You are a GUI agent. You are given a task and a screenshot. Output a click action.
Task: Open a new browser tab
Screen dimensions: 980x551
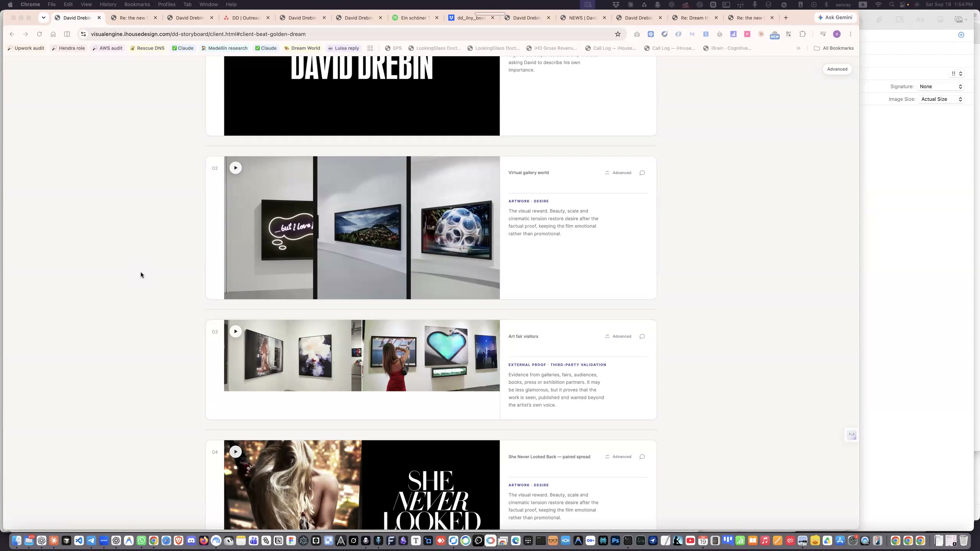(786, 18)
